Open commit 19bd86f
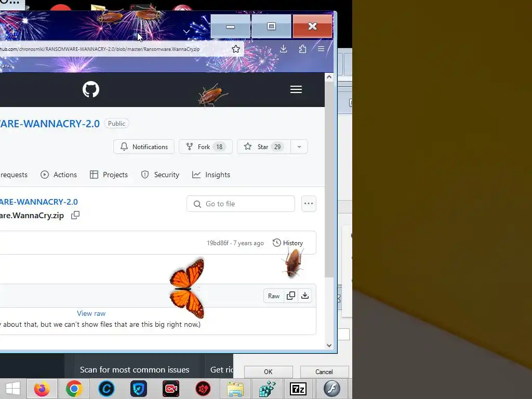532x399 pixels. [x=218, y=243]
